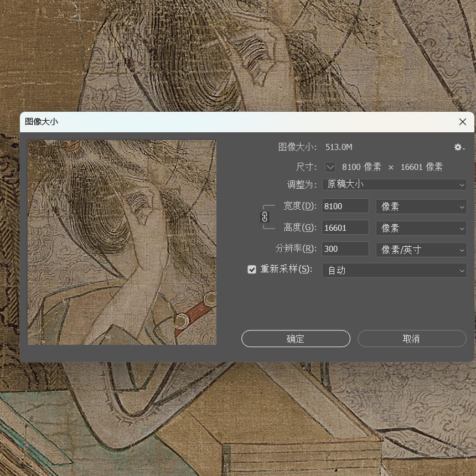The image size is (476, 476).
Task: Click the 图像大小 title bar text
Action: click(x=42, y=122)
